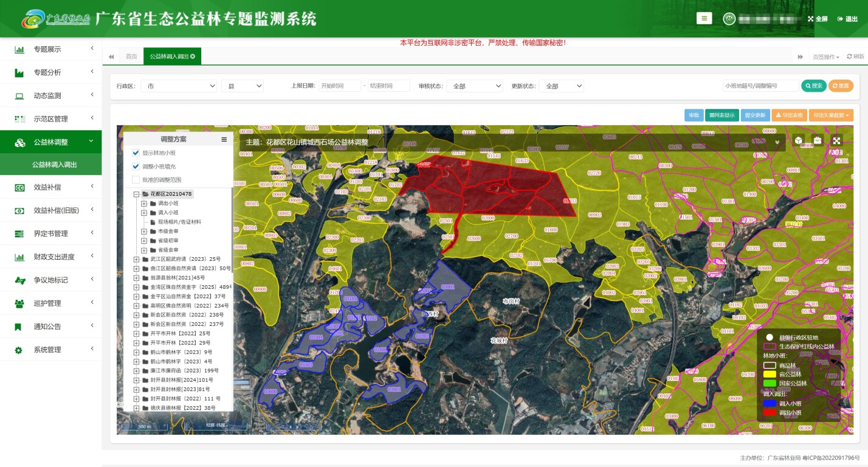Open the 页签操作 menu at top right
Image resolution: width=868 pixels, height=467 pixels.
(x=825, y=55)
